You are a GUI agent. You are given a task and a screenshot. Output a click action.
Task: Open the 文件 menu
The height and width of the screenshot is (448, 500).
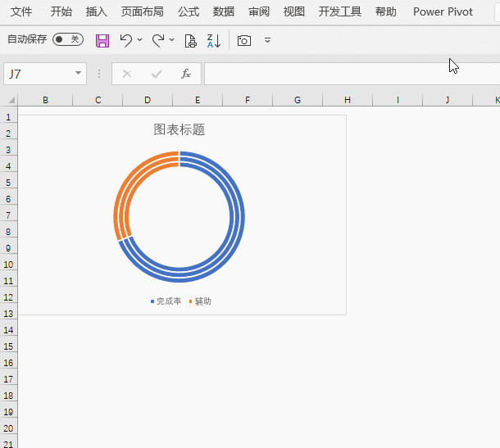21,11
